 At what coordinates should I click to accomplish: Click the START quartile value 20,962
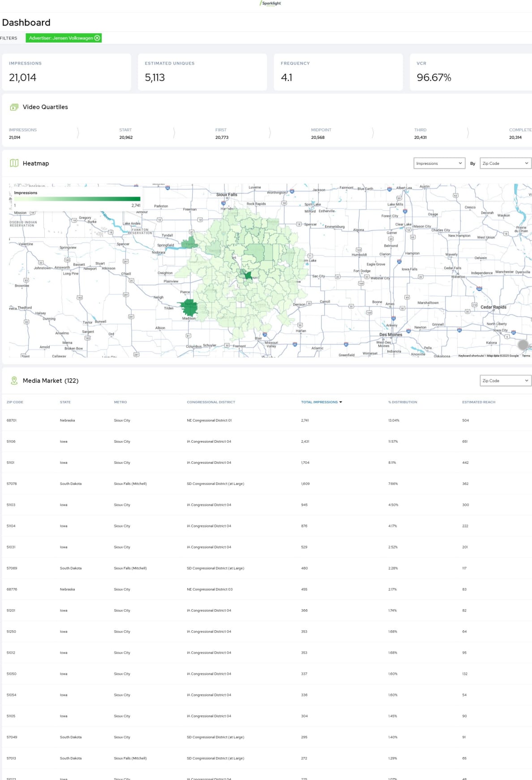click(126, 138)
